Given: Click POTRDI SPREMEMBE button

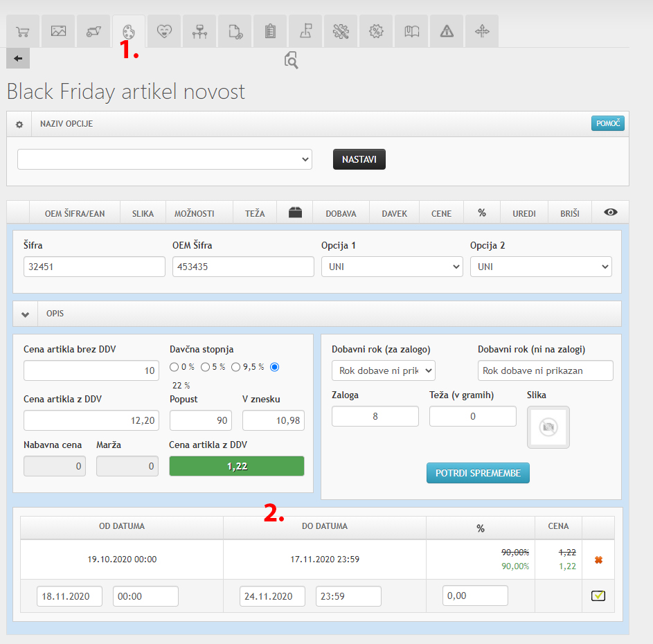Looking at the screenshot, I should coord(478,473).
